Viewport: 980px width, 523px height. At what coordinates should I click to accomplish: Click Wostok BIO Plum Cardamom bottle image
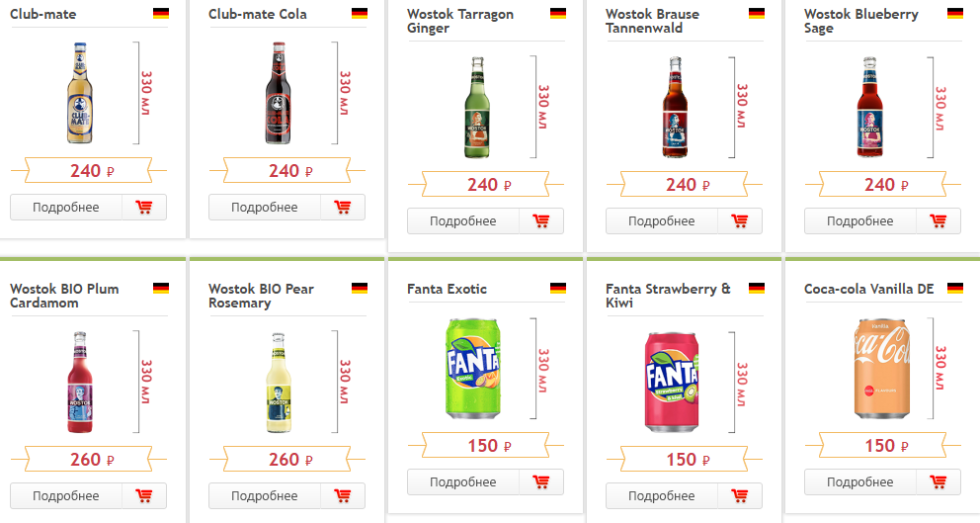(80, 383)
